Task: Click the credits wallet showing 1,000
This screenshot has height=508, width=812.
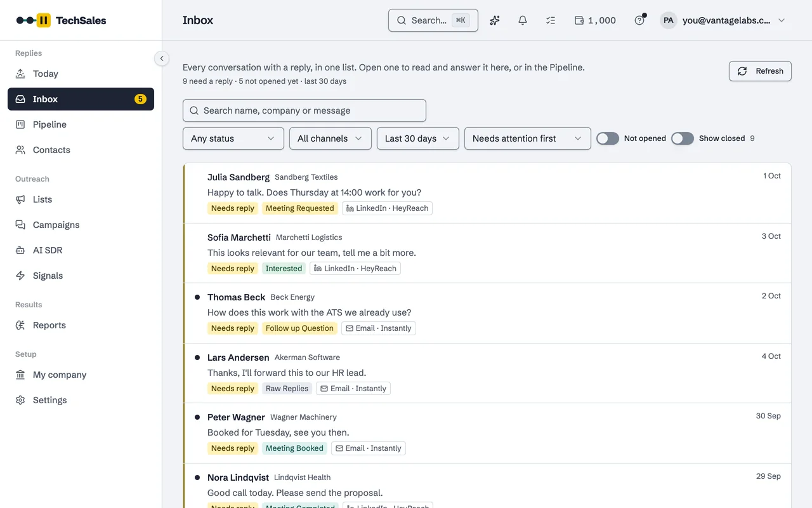Action: [595, 20]
